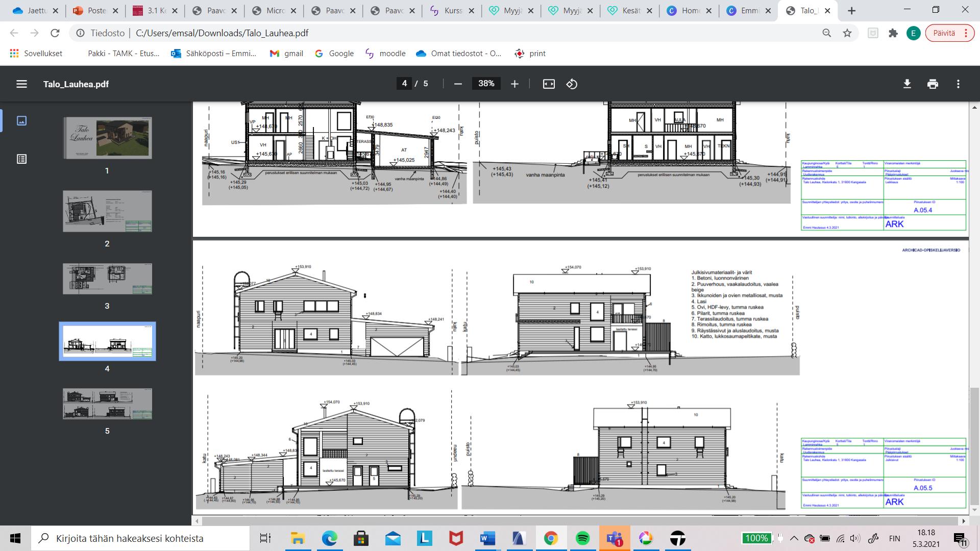Toggle the PDF sidebar menu

point(21,84)
